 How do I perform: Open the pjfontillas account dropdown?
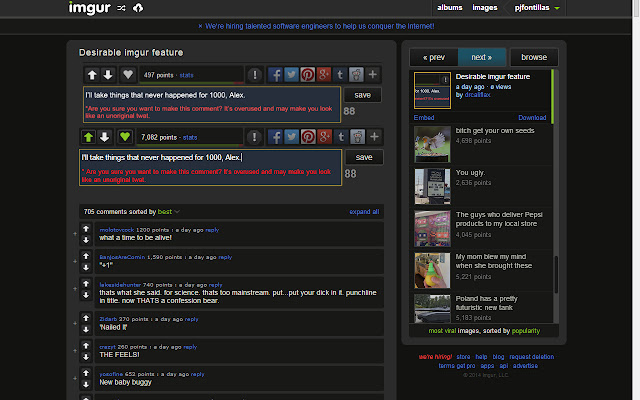coord(537,8)
